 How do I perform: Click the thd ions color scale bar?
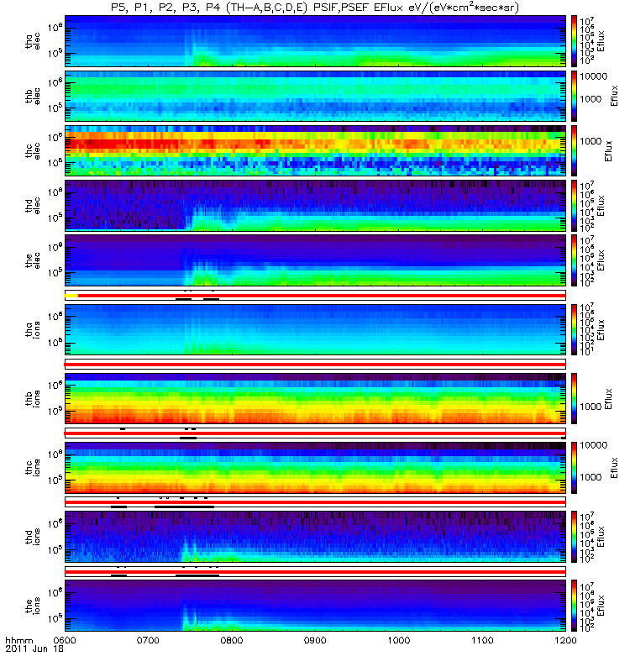click(574, 536)
